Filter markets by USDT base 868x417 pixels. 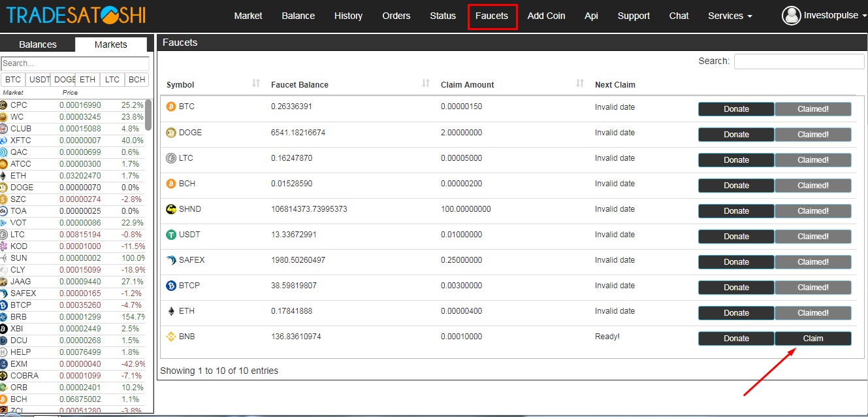(x=38, y=80)
